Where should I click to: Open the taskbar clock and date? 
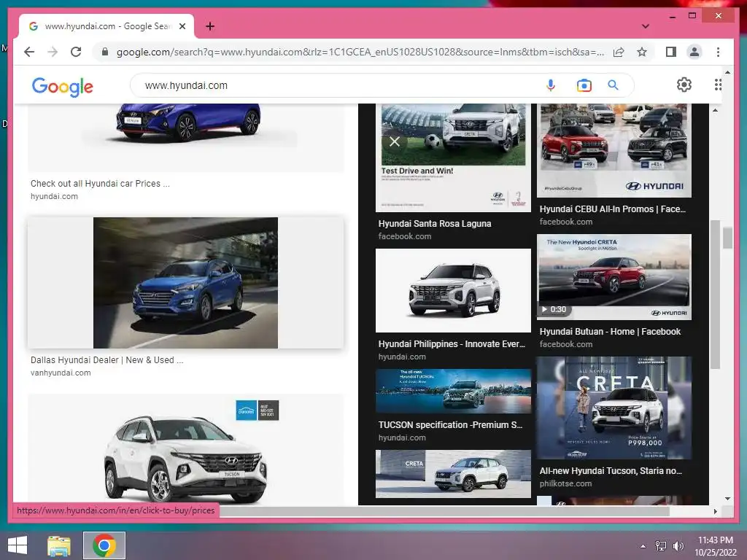tap(716, 546)
